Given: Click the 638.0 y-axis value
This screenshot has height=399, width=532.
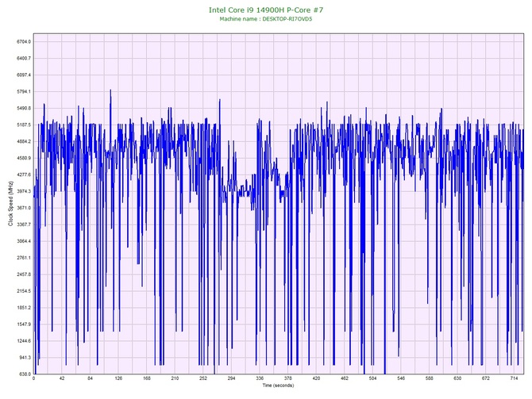Looking at the screenshot, I should pos(25,374).
